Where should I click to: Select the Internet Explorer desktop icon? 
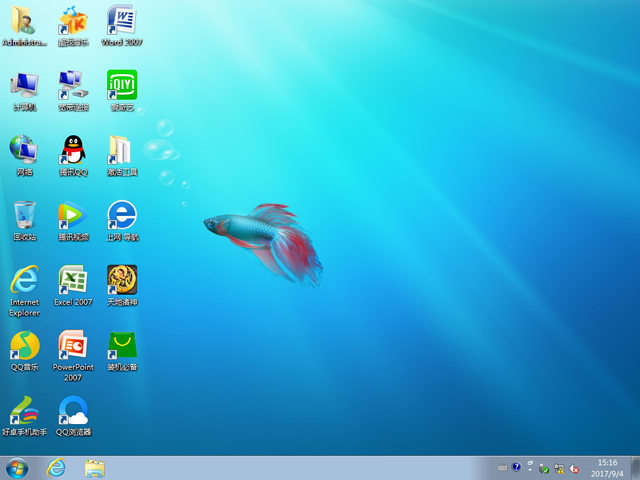[24, 281]
